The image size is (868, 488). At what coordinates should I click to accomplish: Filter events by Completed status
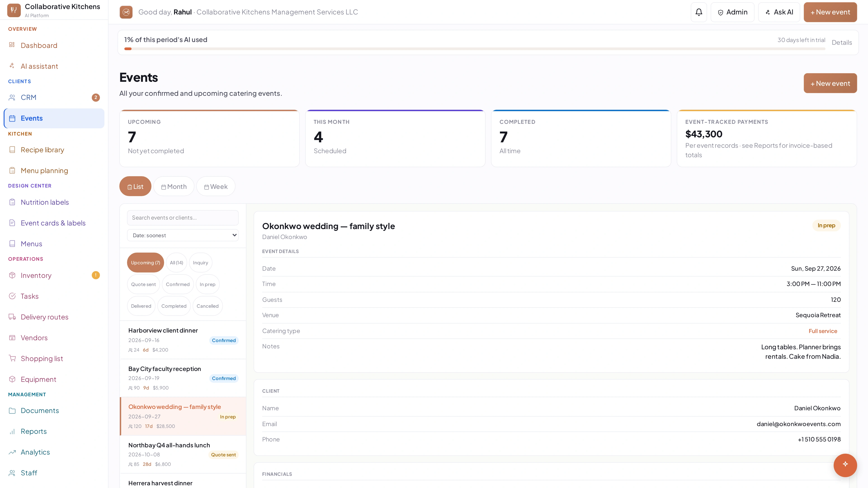click(174, 306)
